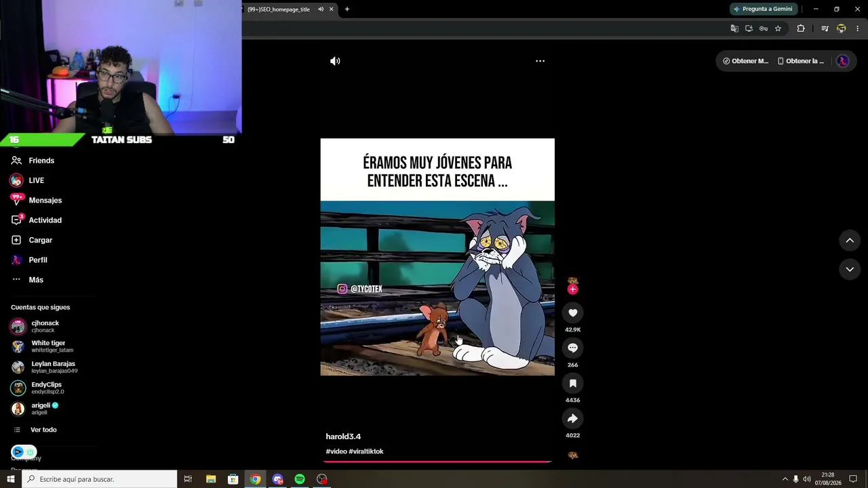Open the video more options menu
The image size is (868, 488).
540,61
